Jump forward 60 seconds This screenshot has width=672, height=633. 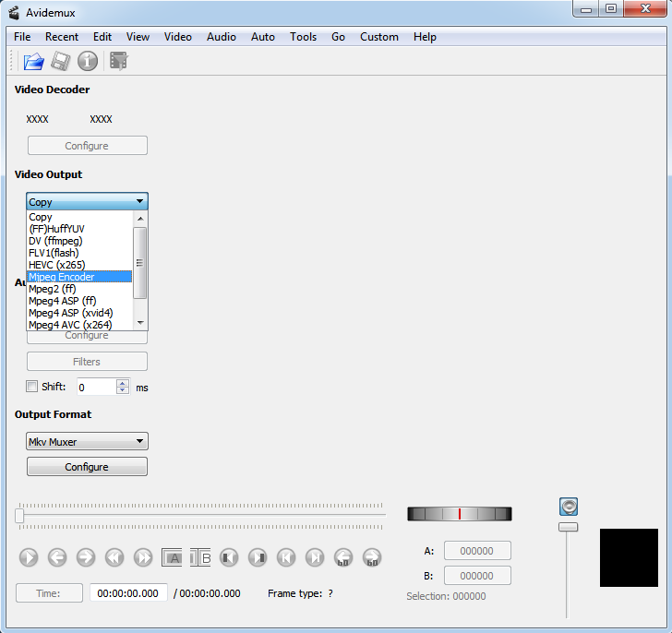372,557
